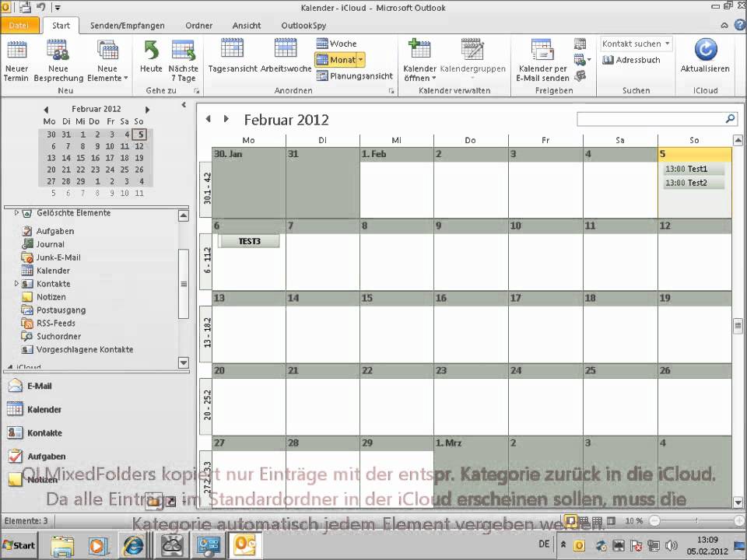Viewport: 747px width, 560px height.
Task: Go back one month in calendar view
Action: coord(209,119)
